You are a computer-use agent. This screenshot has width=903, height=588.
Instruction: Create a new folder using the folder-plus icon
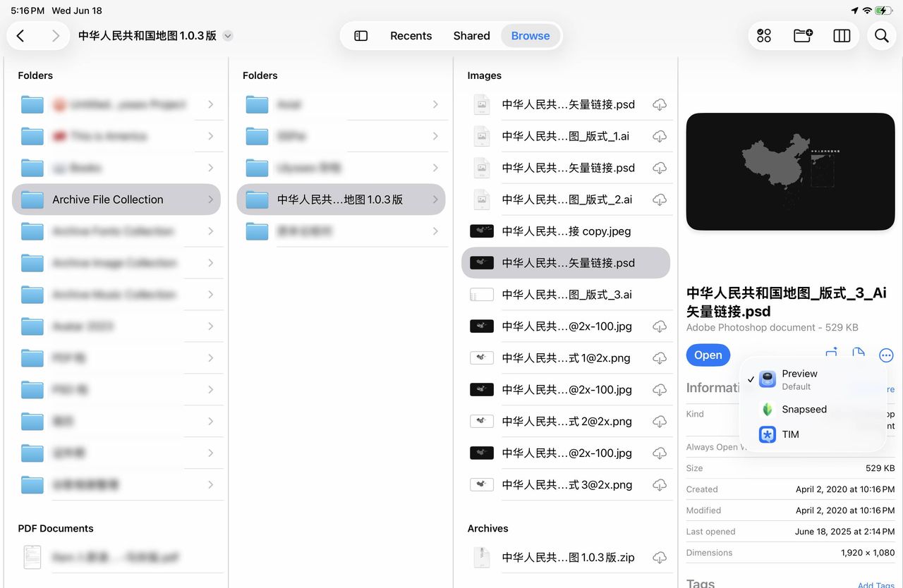coord(803,35)
